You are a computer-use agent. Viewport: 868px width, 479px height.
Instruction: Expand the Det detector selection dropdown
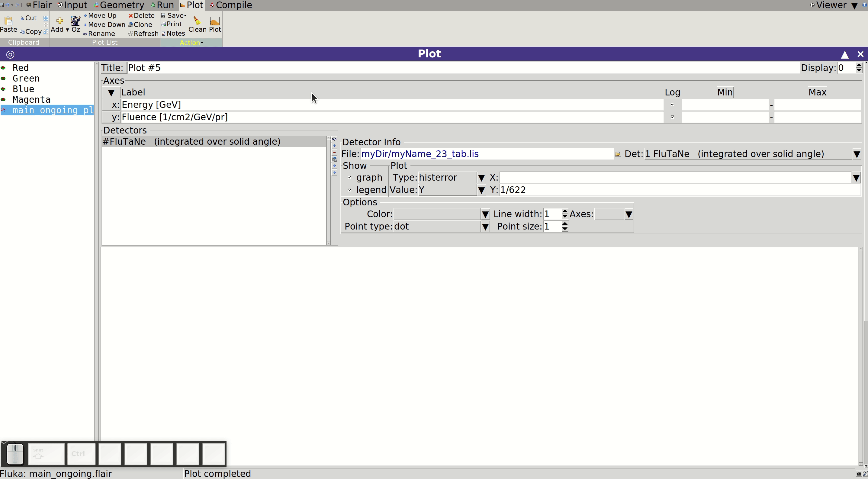pos(857,154)
